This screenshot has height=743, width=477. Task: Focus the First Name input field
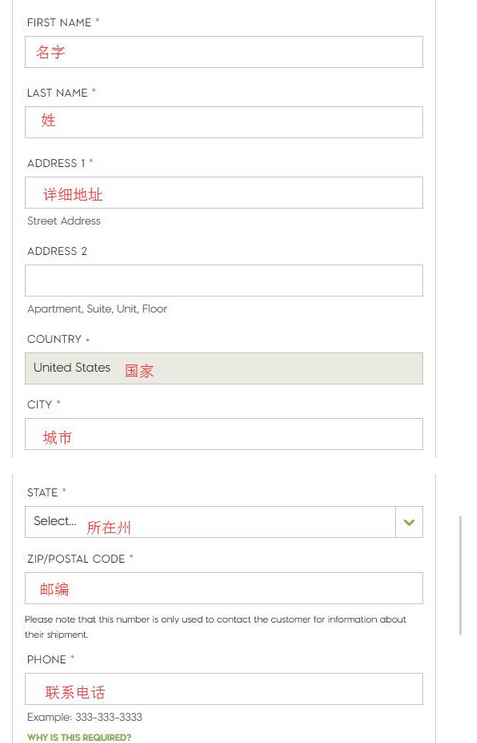pos(224,52)
